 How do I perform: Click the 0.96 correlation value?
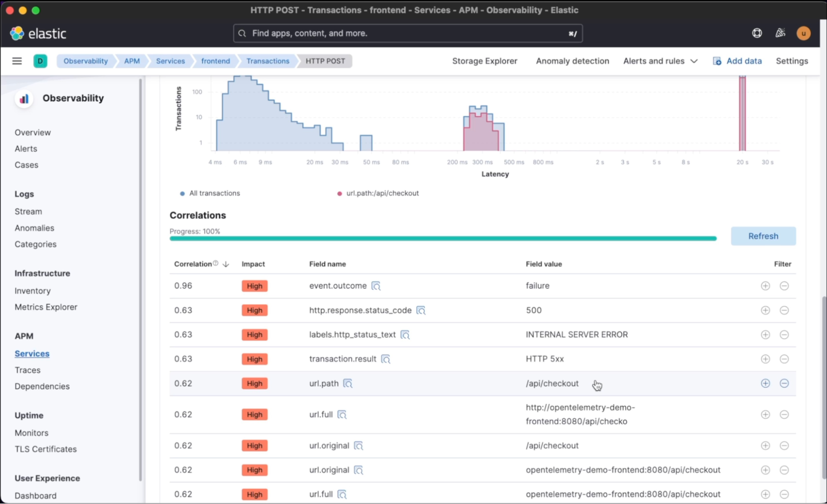point(183,286)
